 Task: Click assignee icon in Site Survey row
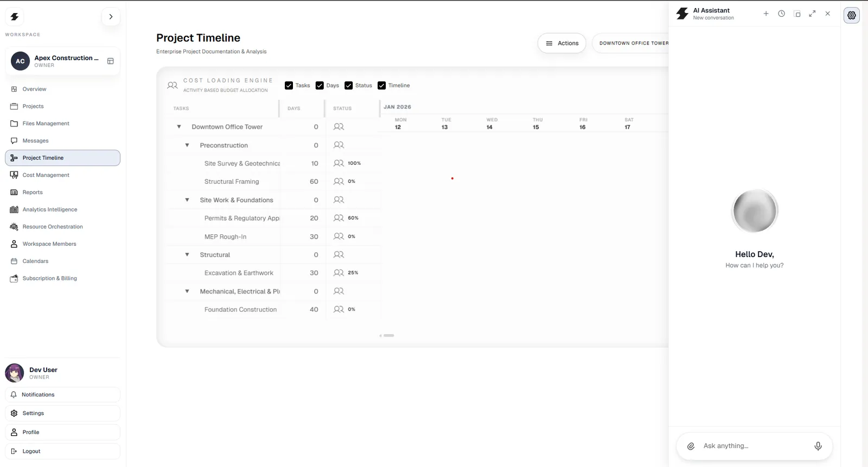click(x=339, y=163)
